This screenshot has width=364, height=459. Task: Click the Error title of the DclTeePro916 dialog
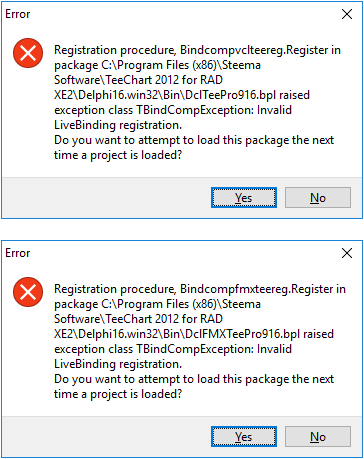pyautogui.click(x=18, y=14)
